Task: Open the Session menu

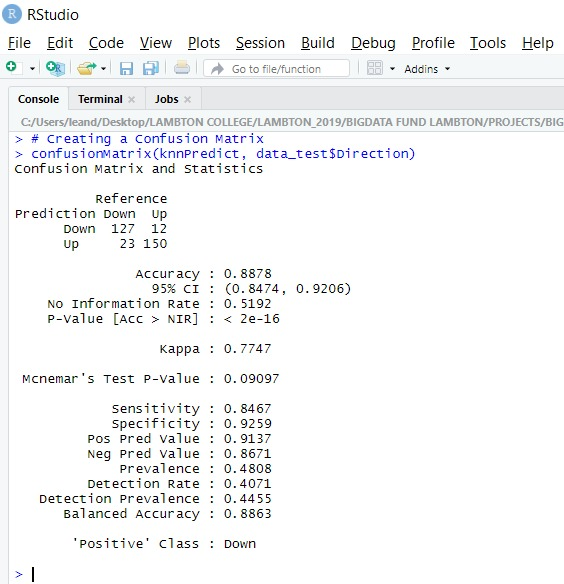Action: click(260, 43)
